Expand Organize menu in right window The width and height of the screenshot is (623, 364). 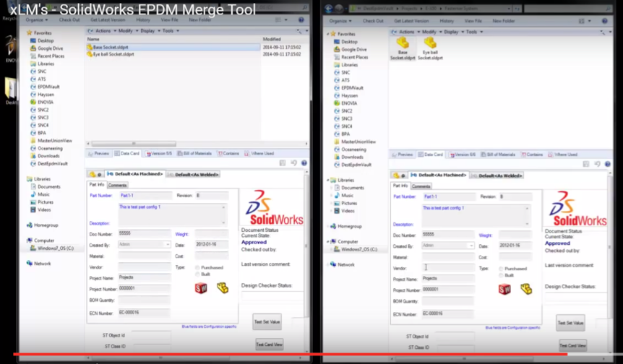click(340, 21)
